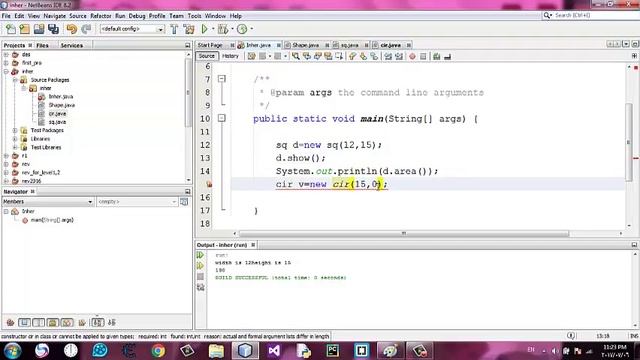The width and height of the screenshot is (640, 360).
Task: Click the History view button
Action: pos(230,56)
